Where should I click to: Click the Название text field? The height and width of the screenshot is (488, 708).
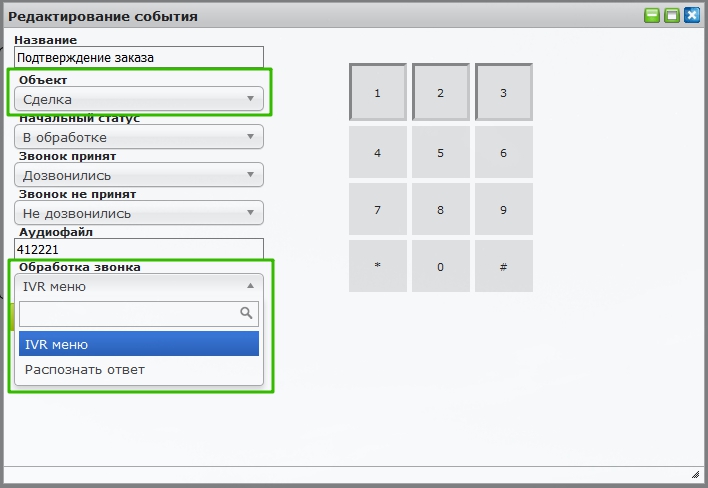click(x=139, y=58)
